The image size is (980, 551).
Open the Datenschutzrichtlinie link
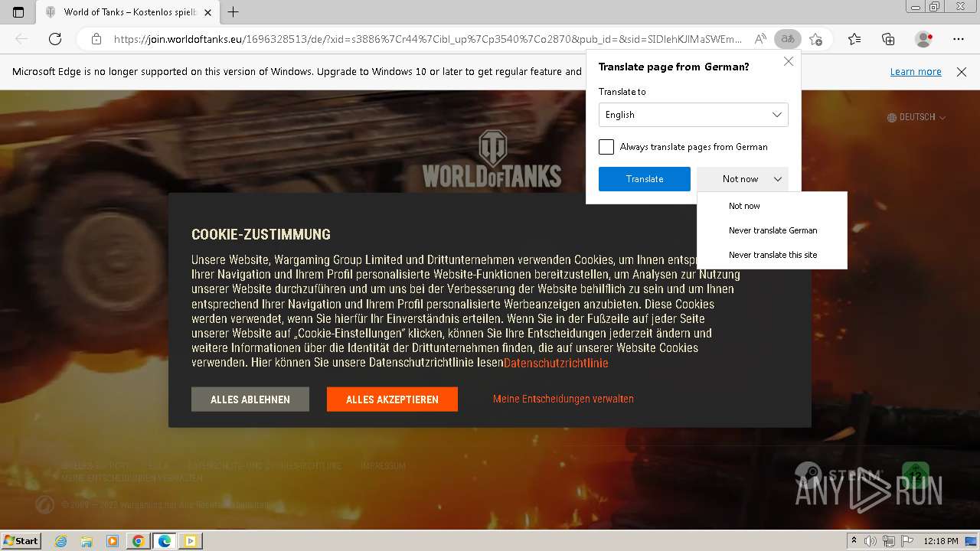[x=556, y=363]
